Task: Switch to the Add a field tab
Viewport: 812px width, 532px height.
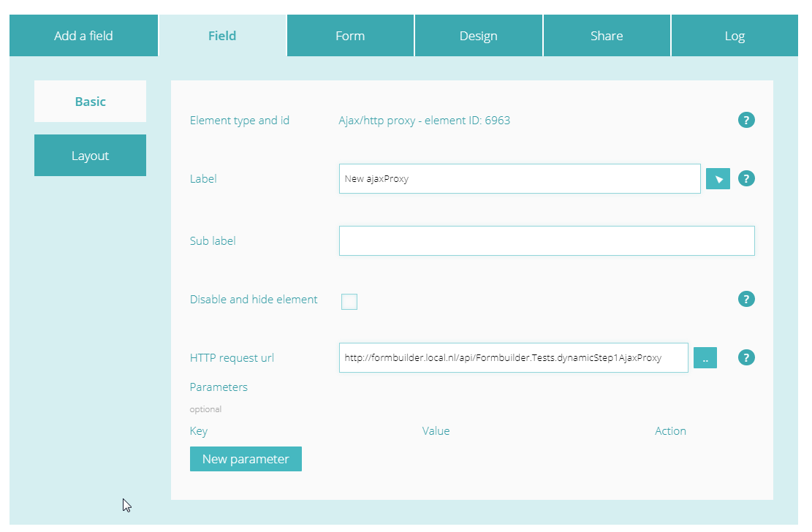Action: [83, 35]
